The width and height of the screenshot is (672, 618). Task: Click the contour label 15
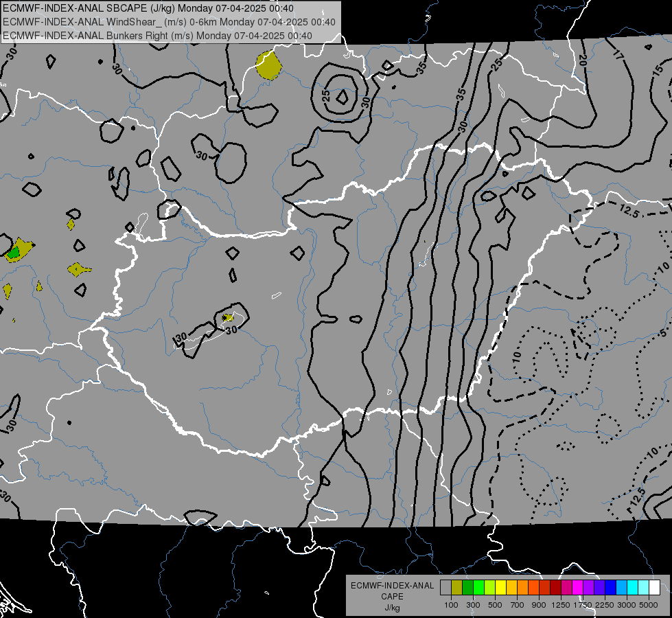tap(658, 71)
